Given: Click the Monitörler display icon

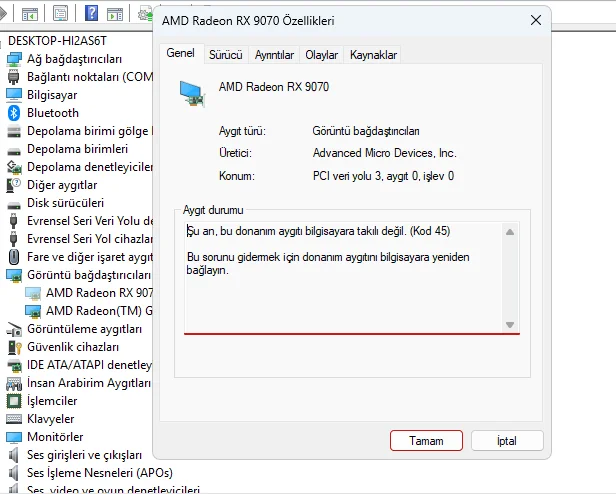Looking at the screenshot, I should coord(14,437).
